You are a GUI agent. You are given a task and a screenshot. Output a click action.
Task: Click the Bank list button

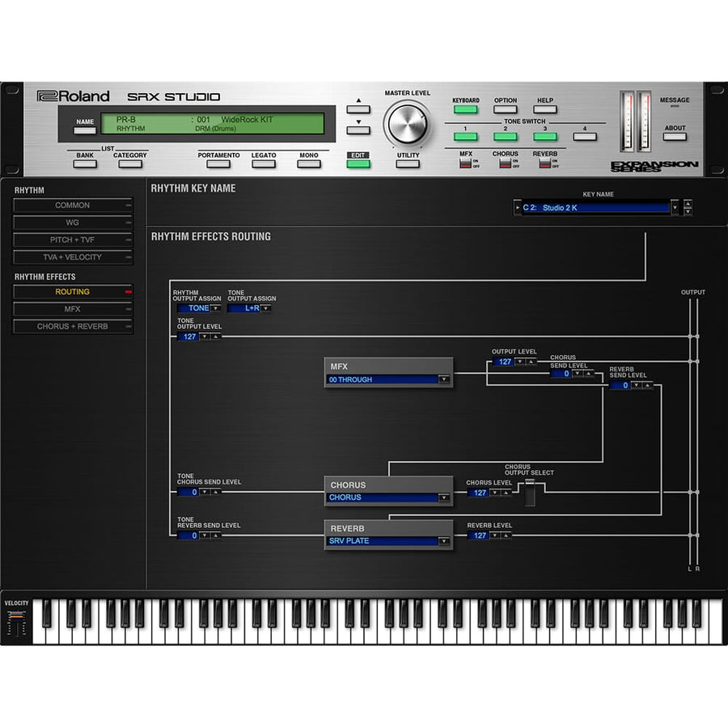[x=85, y=164]
